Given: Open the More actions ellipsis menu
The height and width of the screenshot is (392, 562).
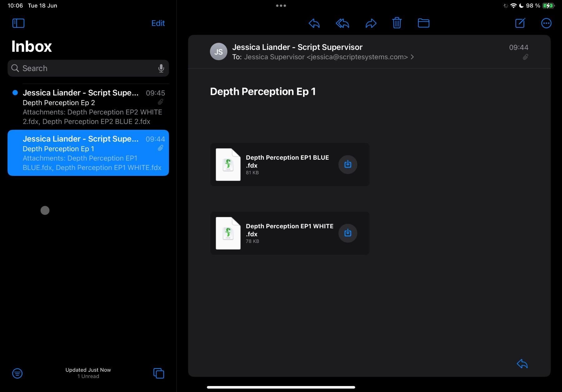Looking at the screenshot, I should pyautogui.click(x=546, y=23).
